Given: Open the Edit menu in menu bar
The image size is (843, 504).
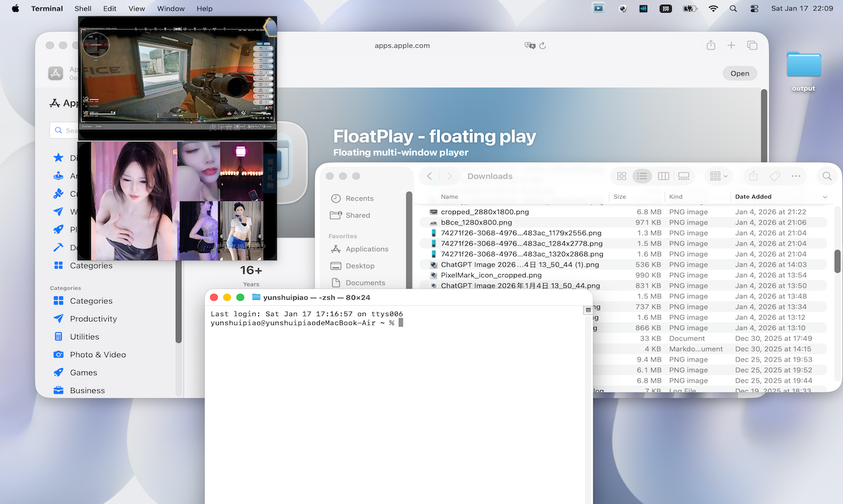Looking at the screenshot, I should click(110, 9).
